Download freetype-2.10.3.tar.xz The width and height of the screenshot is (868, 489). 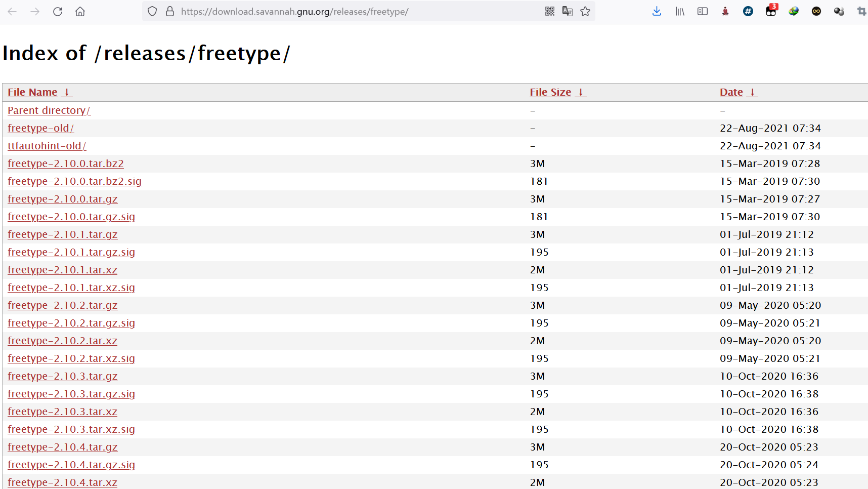click(62, 412)
